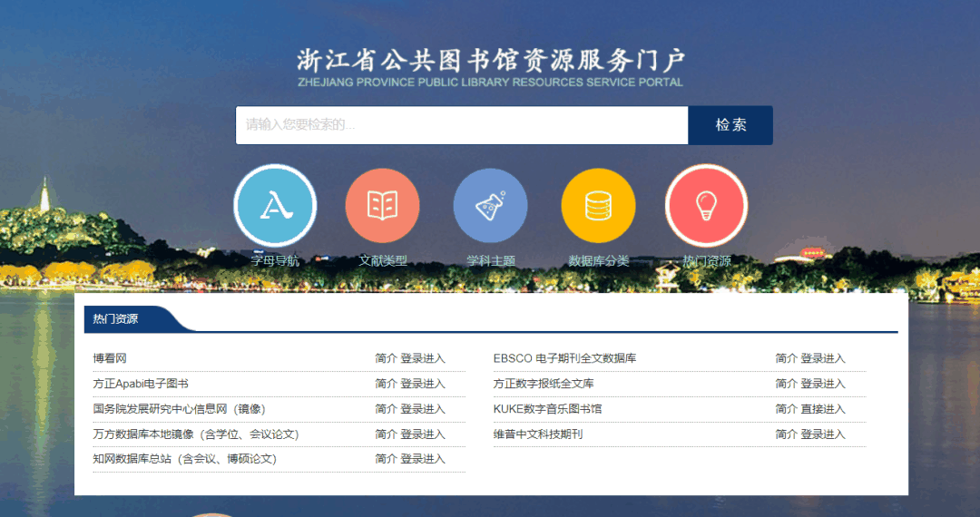
Task: Click 登录进入 for 维普中文科技期刊
Action: (823, 434)
